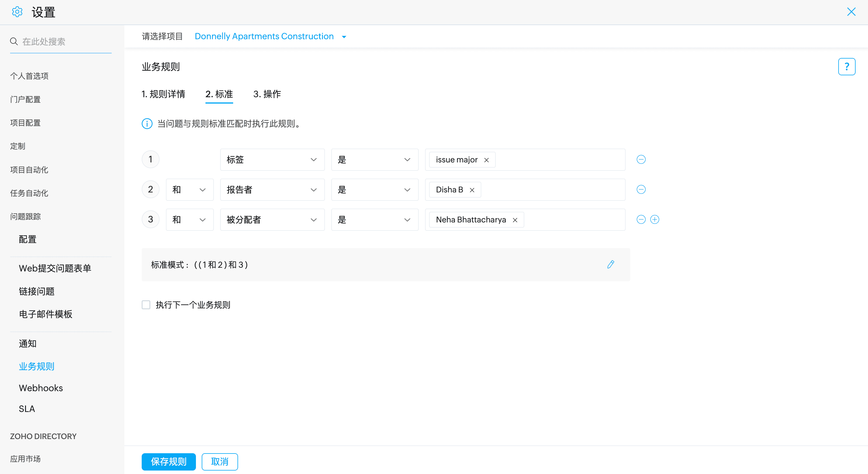
Task: Open the '标签' field dropdown in row 1
Action: click(272, 159)
